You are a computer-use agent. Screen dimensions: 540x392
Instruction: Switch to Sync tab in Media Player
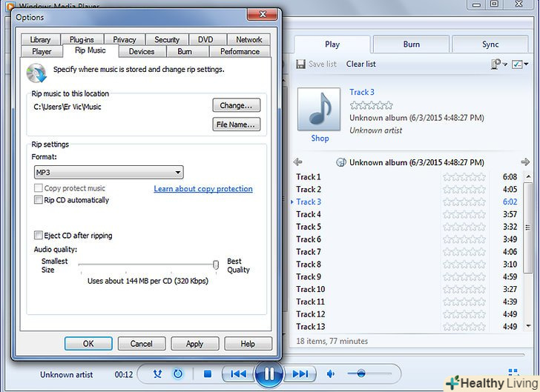point(490,44)
